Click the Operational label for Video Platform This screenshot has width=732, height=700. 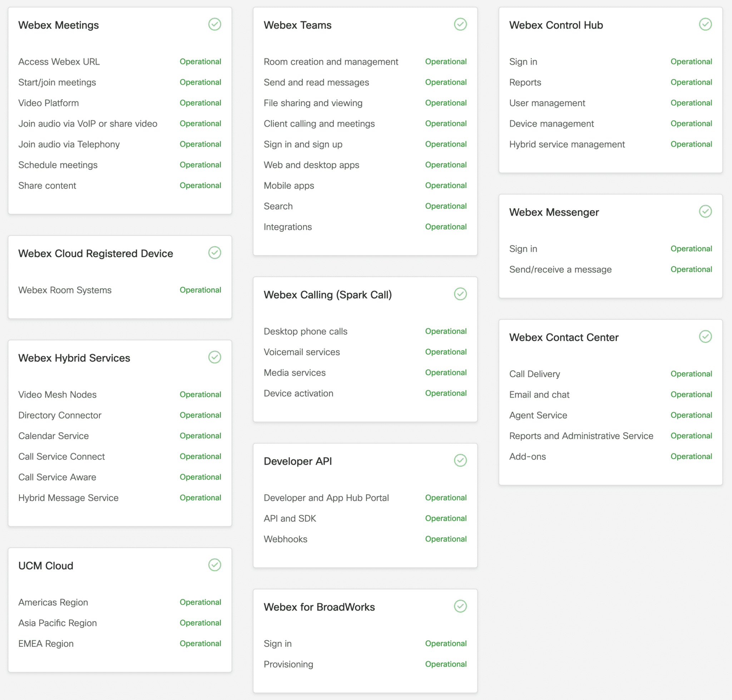point(201,103)
